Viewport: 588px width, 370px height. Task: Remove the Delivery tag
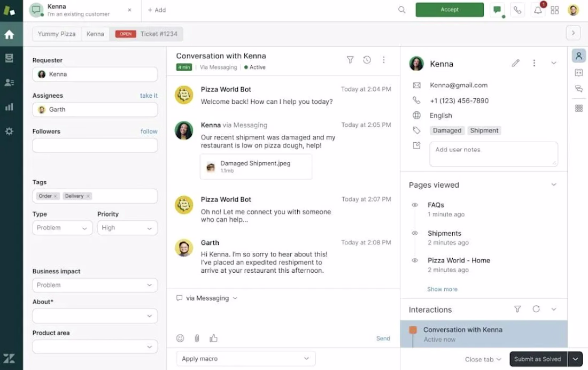point(88,196)
